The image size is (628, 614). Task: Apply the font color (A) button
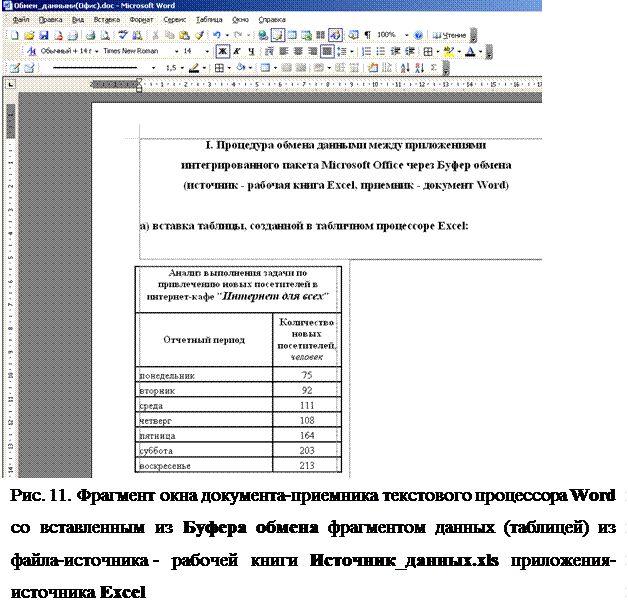point(471,52)
